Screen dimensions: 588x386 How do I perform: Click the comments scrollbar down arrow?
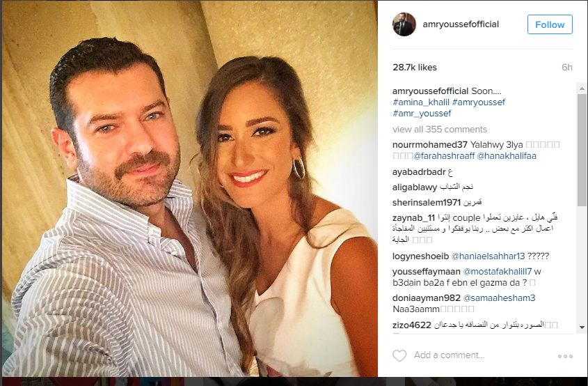582,327
